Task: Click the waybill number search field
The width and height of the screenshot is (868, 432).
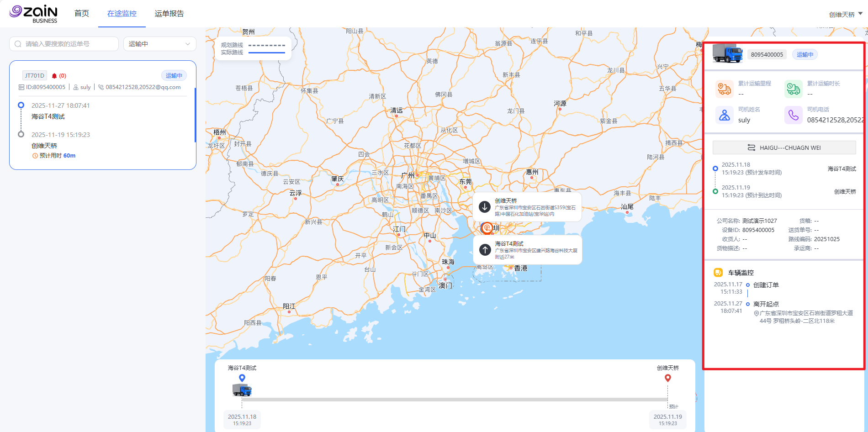Action: [x=64, y=44]
